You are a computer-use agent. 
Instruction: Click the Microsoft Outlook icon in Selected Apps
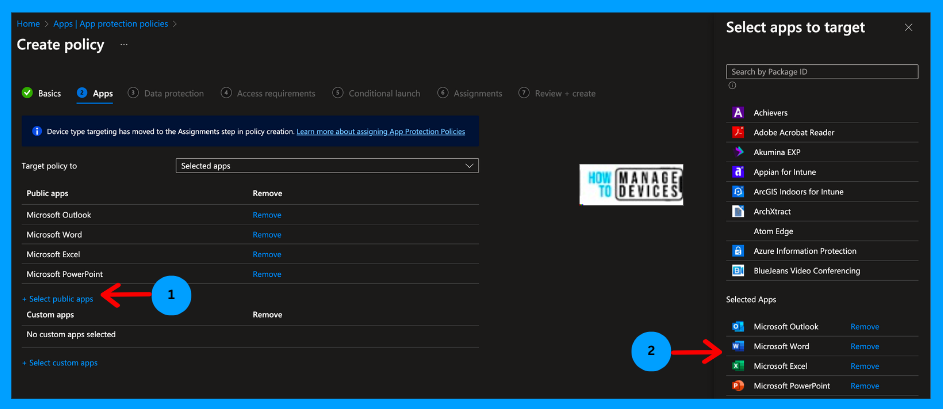738,327
